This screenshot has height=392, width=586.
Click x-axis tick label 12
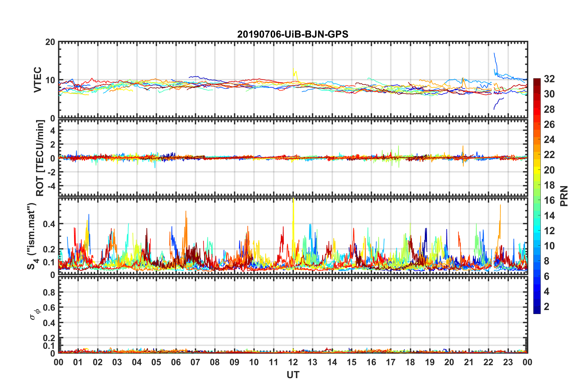click(293, 362)
